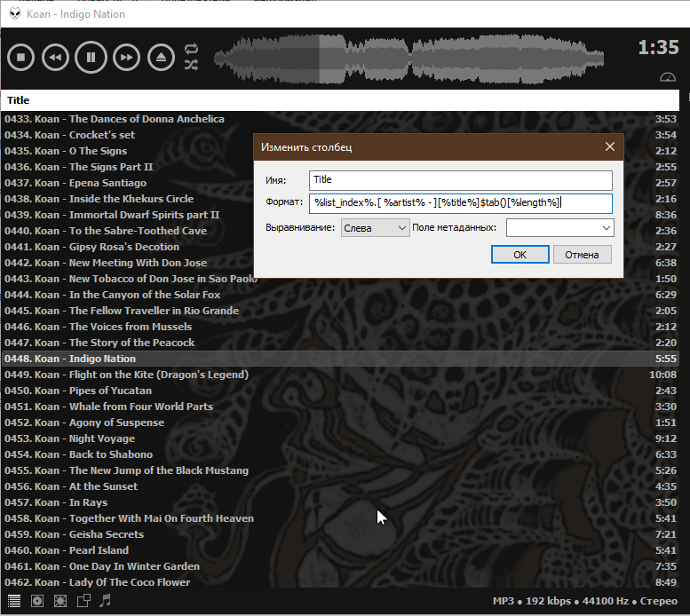Select track 0450 Pipes of Yucatan
The width and height of the screenshot is (690, 616).
pos(340,391)
